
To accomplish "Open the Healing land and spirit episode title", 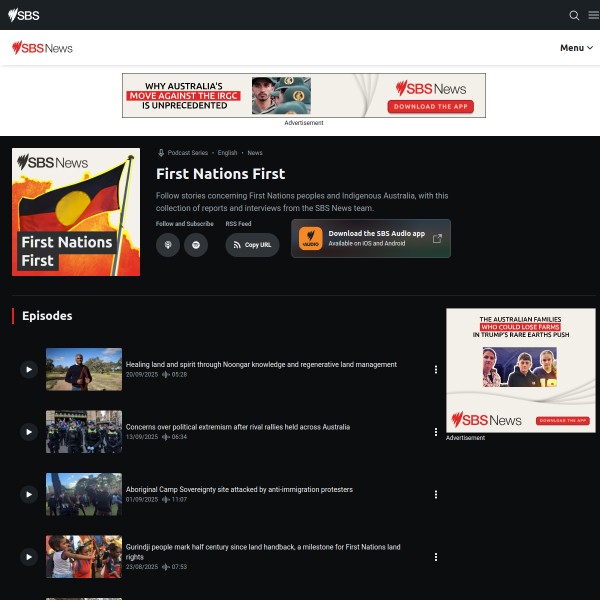I will point(261,365).
